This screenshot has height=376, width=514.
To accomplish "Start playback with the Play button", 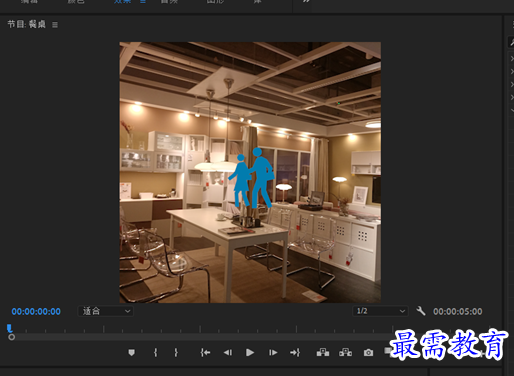I will pyautogui.click(x=250, y=352).
